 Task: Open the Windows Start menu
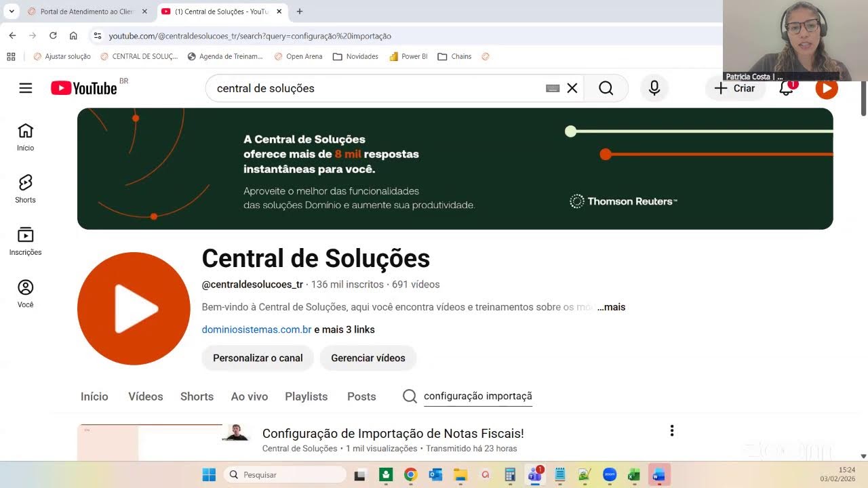[x=209, y=474]
